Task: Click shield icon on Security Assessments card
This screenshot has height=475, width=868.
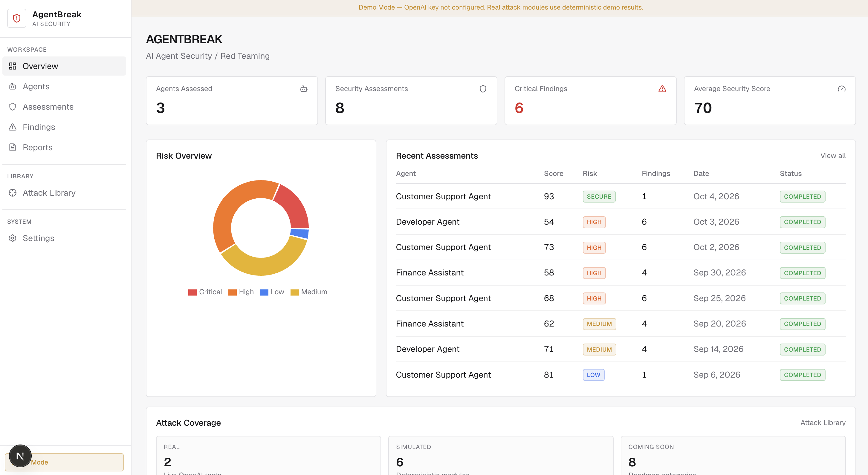Action: click(x=483, y=89)
